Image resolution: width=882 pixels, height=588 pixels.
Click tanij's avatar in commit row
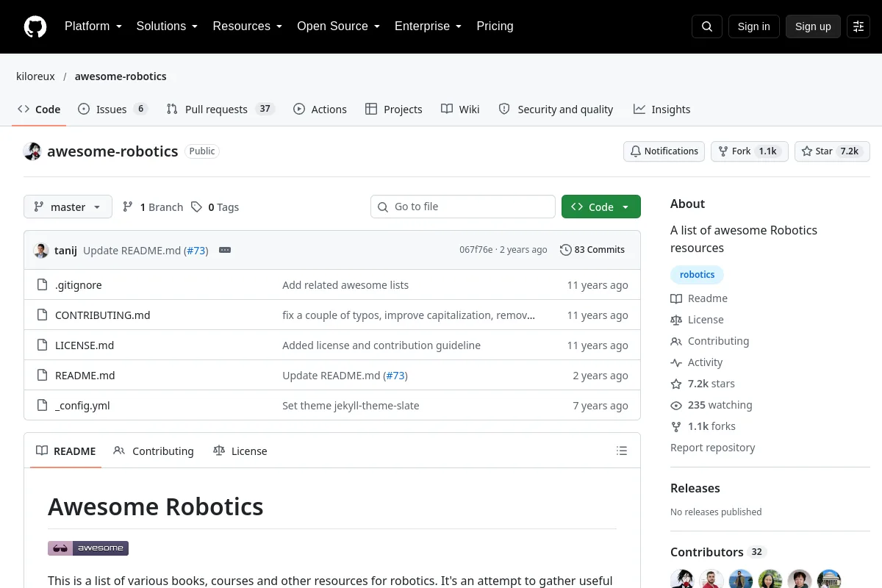(x=41, y=250)
